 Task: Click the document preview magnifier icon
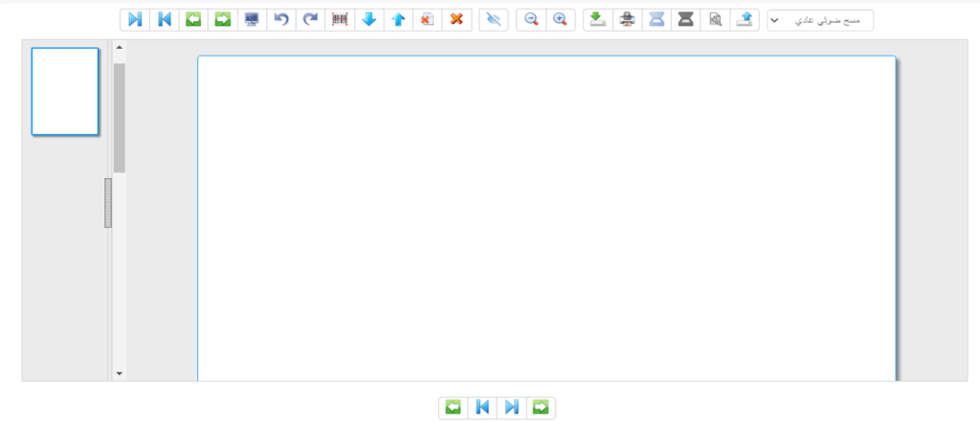(714, 19)
